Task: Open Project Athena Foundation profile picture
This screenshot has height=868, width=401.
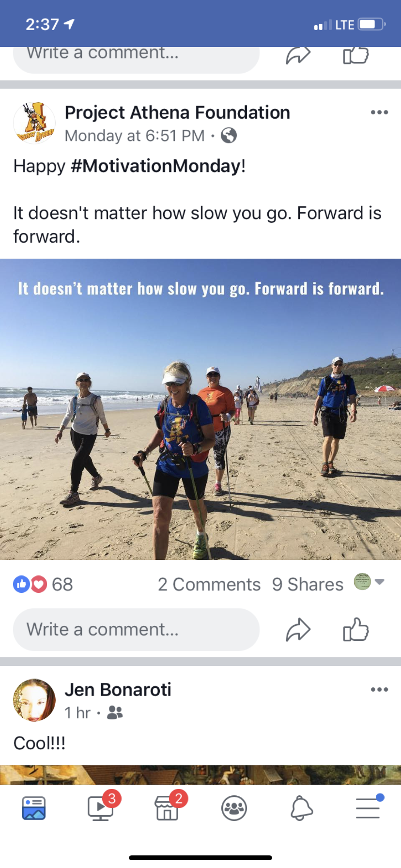Action: tap(34, 123)
